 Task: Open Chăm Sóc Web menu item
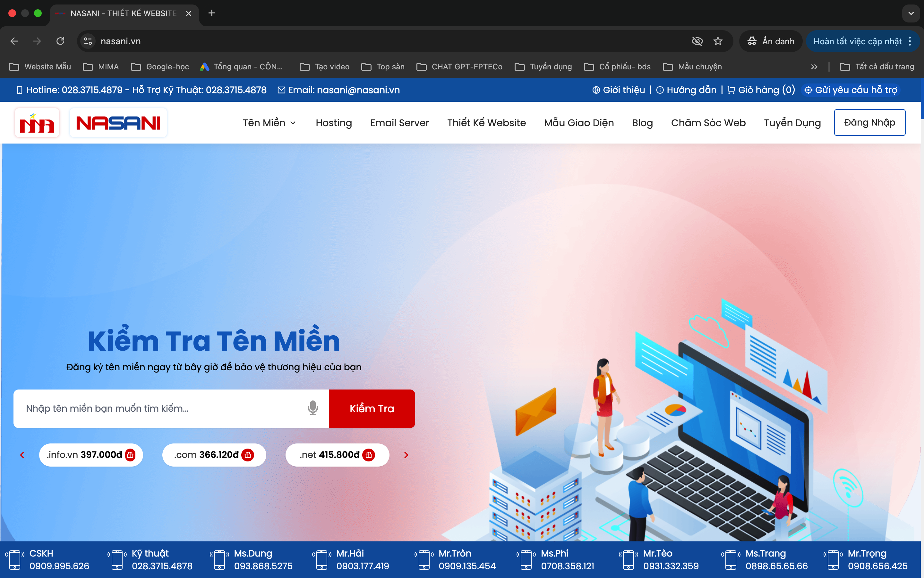coord(708,123)
